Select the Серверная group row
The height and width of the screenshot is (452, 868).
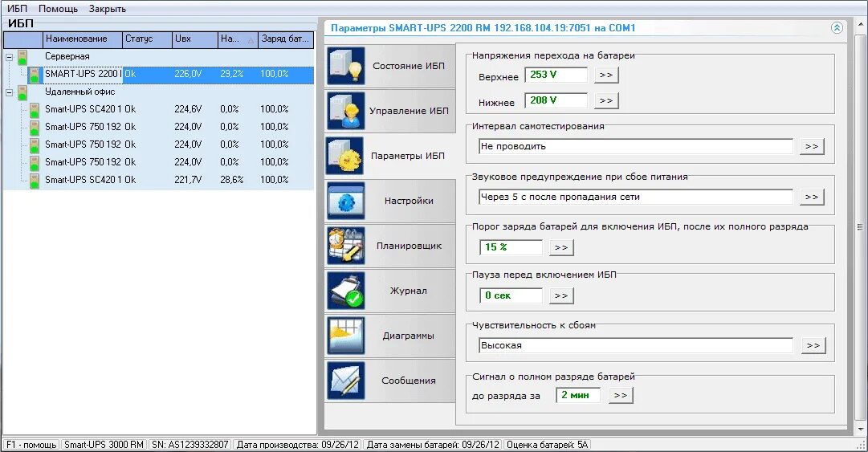(x=158, y=56)
